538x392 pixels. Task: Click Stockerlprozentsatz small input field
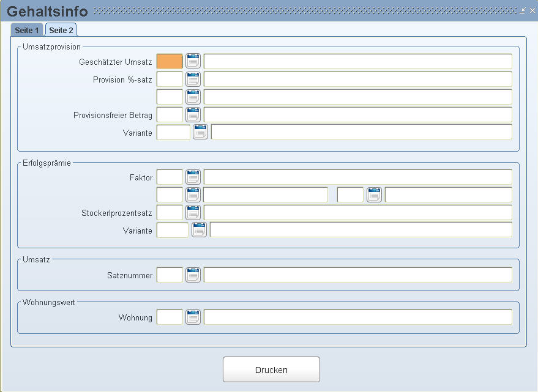pos(170,213)
